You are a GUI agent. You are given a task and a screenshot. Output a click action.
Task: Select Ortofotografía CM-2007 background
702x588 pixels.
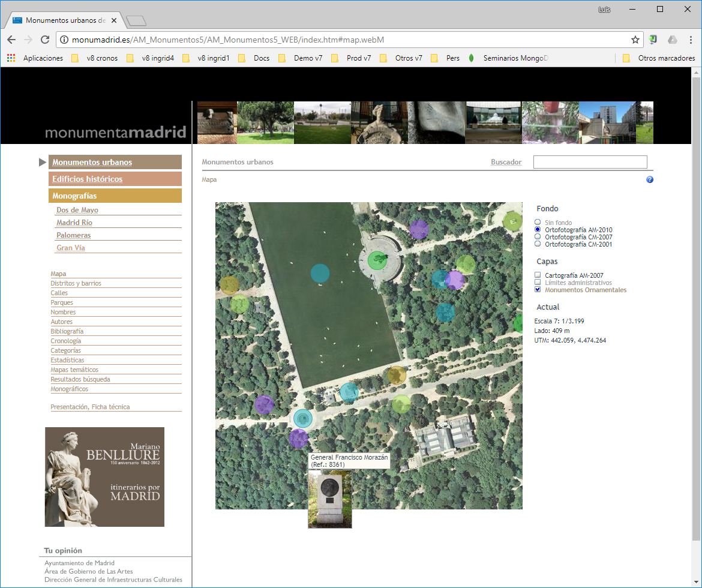click(538, 237)
